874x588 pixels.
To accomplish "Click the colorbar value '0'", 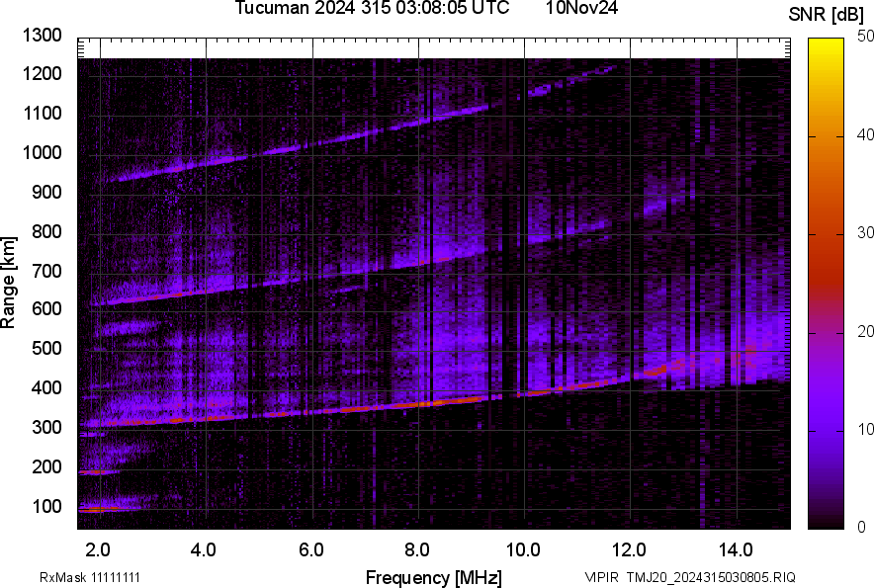I will point(862,528).
